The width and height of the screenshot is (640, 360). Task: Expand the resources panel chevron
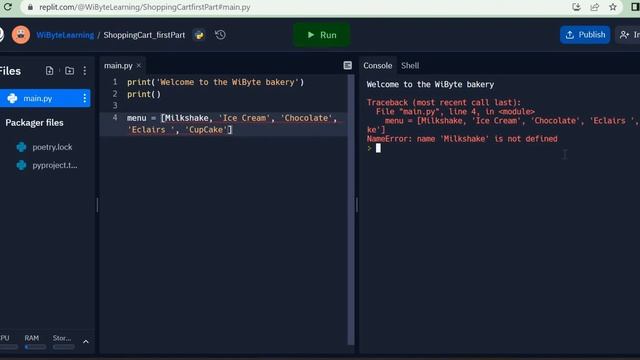(86, 342)
